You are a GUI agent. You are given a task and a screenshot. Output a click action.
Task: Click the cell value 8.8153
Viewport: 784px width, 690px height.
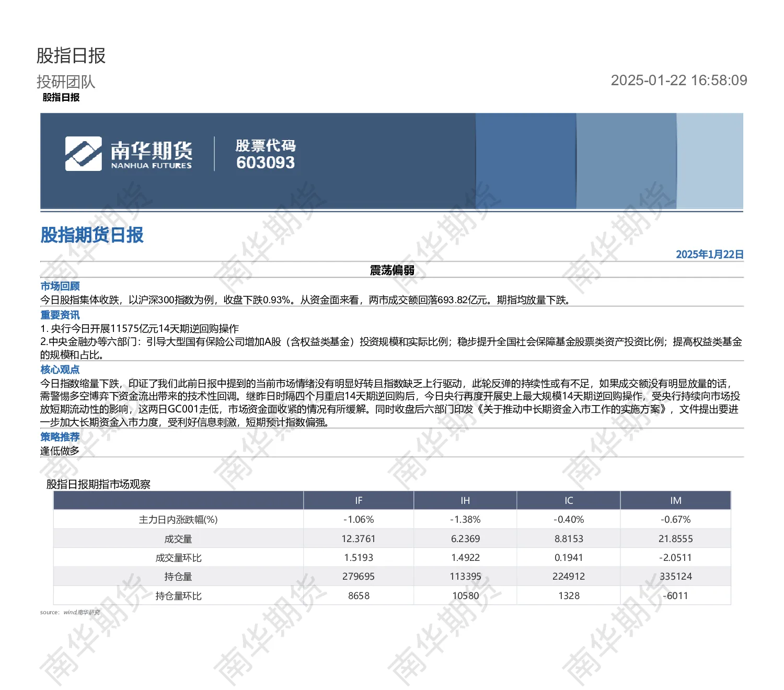(x=569, y=539)
